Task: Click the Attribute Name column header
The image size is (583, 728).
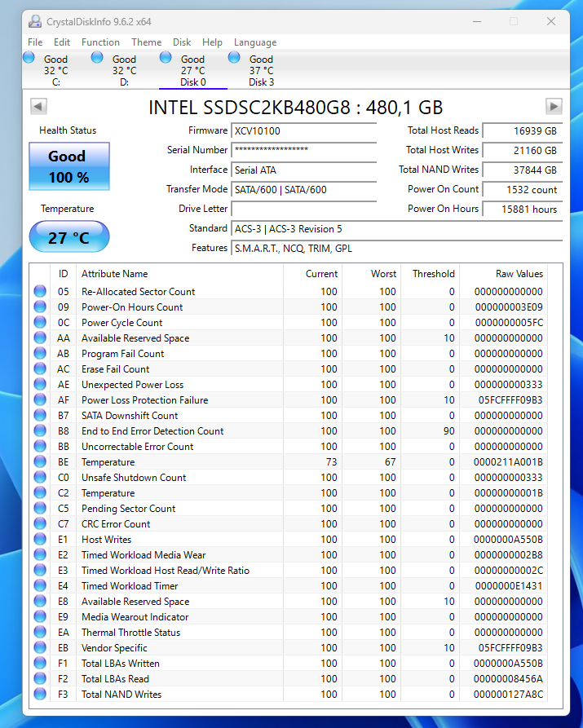Action: (180, 273)
